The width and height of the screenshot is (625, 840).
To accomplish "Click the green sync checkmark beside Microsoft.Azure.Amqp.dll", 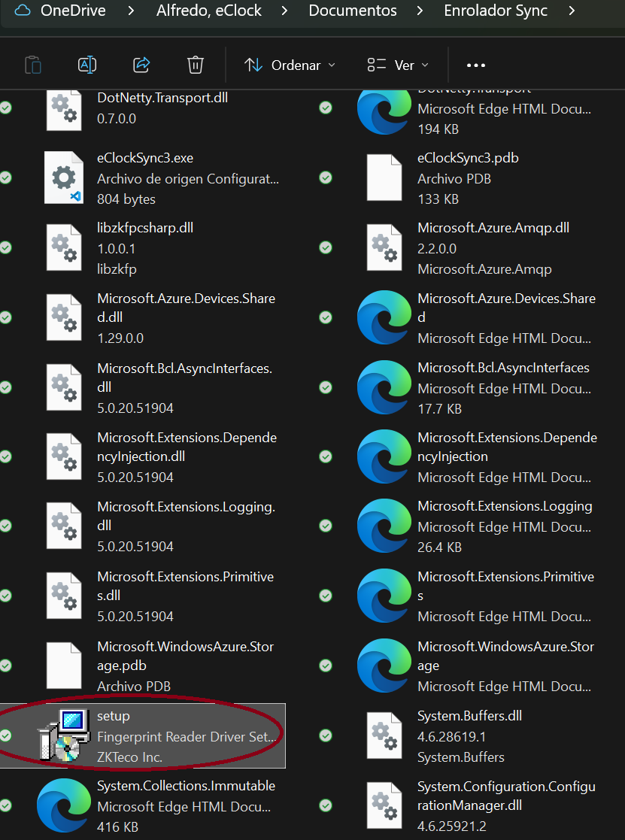I will 326,247.
